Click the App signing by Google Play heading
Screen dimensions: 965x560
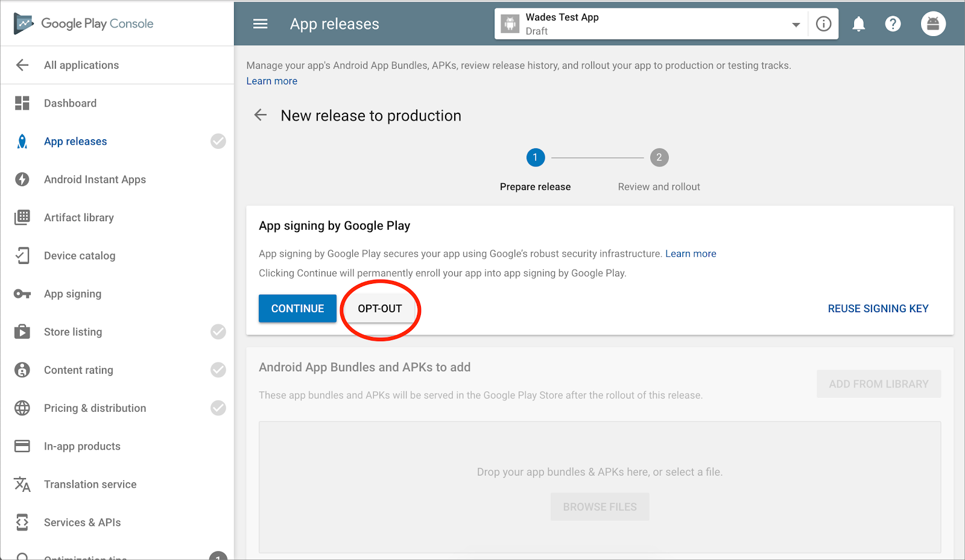tap(335, 225)
